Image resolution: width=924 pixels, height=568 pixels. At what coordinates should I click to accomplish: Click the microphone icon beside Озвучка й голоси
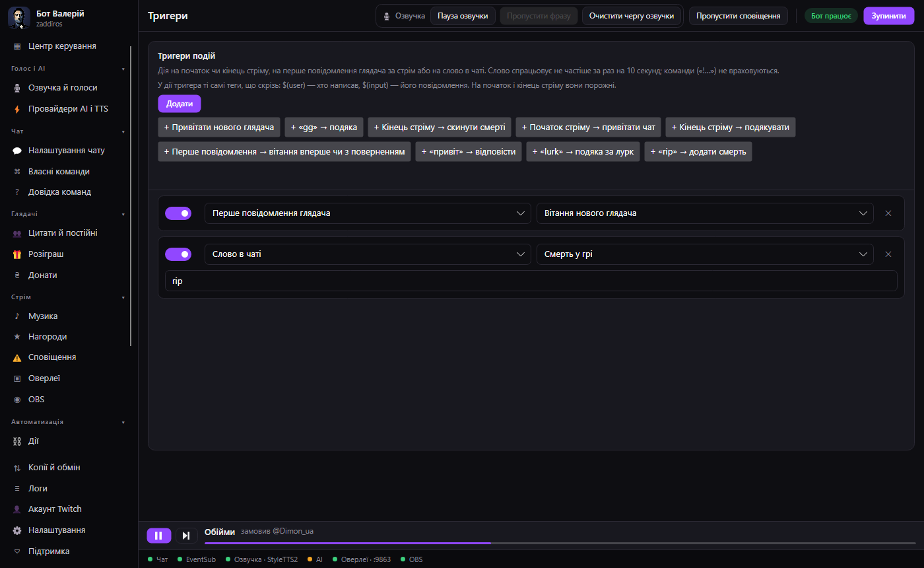tap(17, 88)
